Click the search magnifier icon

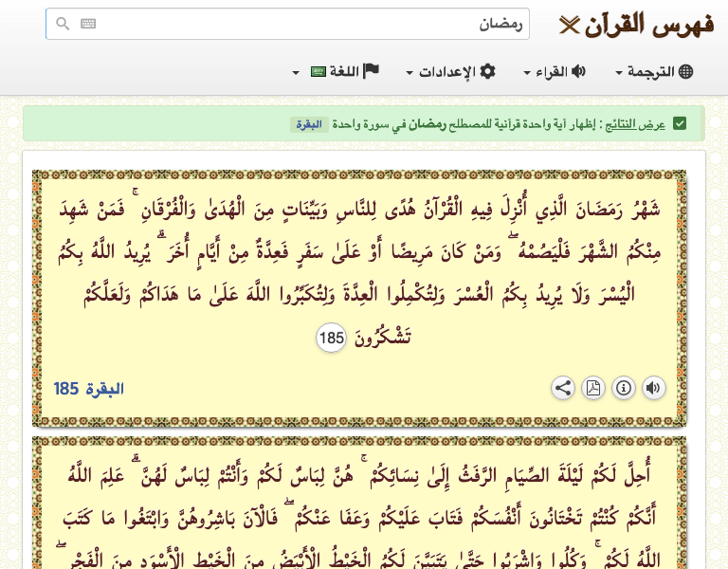63,24
